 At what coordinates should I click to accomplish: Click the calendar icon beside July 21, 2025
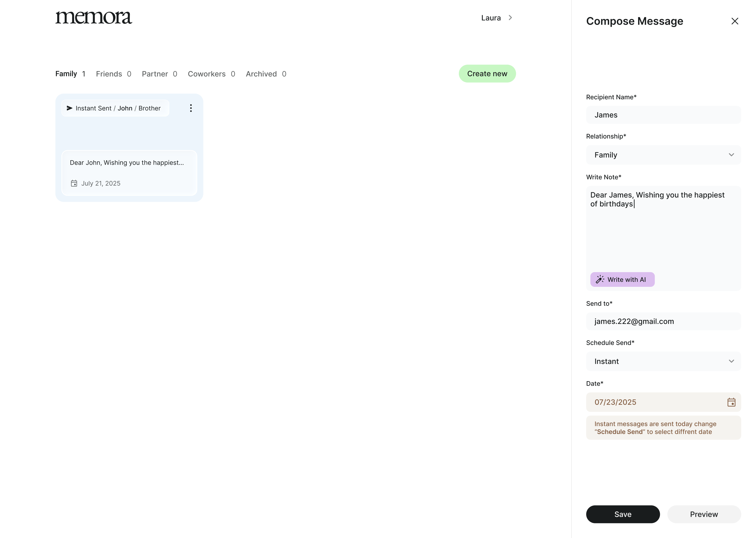pyautogui.click(x=74, y=183)
